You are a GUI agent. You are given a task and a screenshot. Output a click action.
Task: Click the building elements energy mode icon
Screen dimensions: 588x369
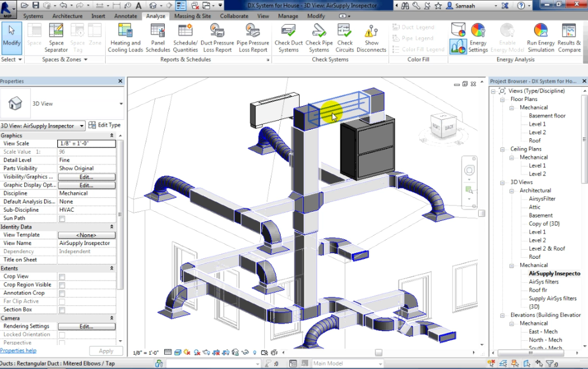tap(458, 46)
